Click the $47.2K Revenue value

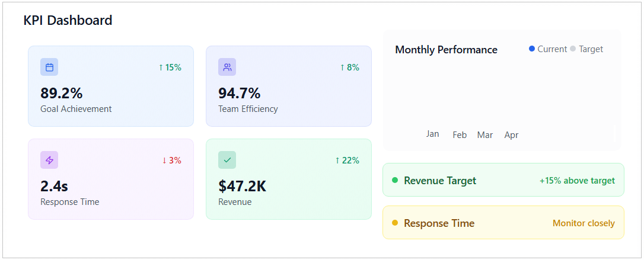tap(242, 187)
